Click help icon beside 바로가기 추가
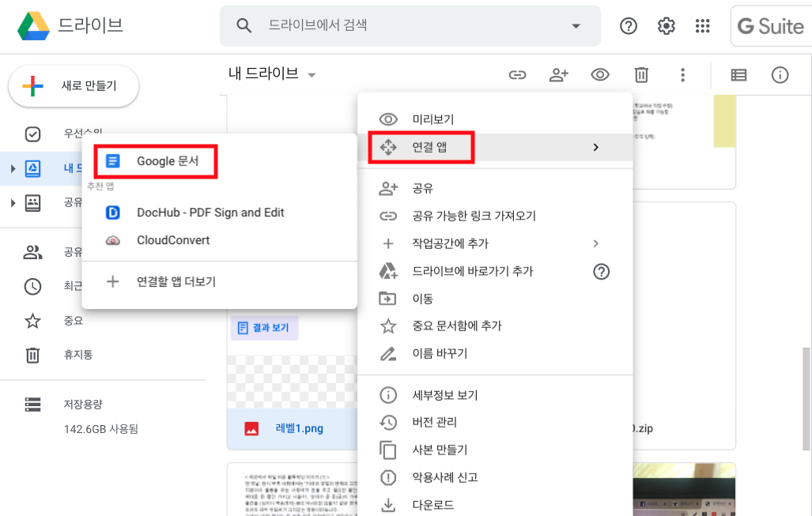Screen dimensions: 812x516 coord(601,272)
